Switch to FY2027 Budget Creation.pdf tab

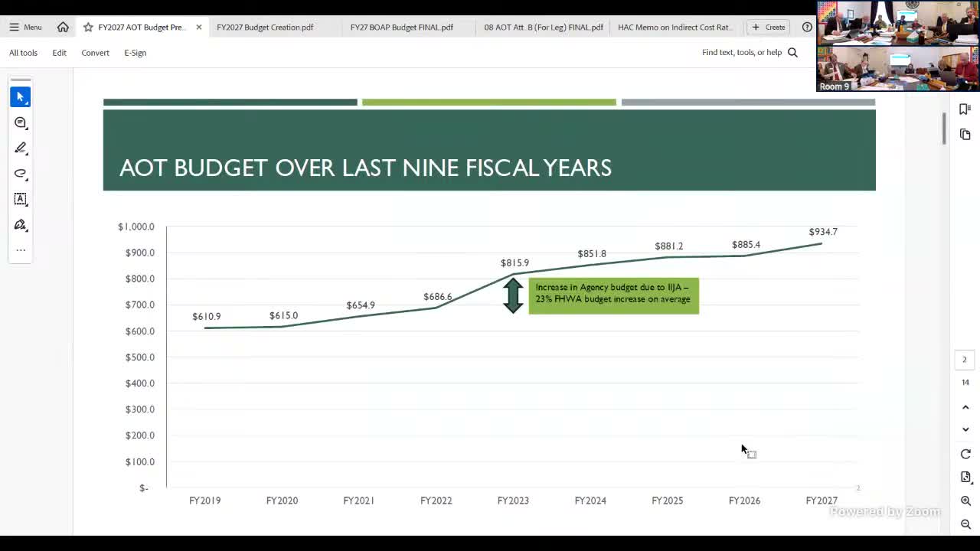[x=265, y=27]
